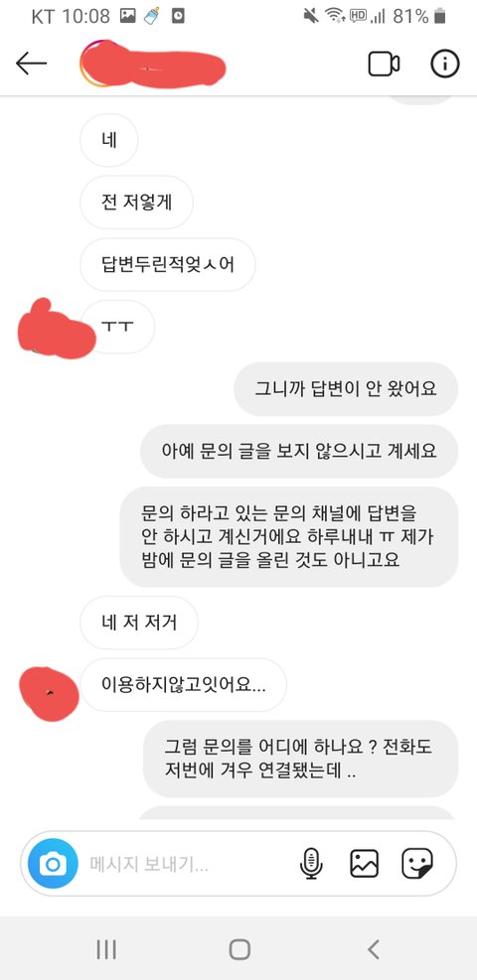Tap the received message 네 저 저거

139,623
